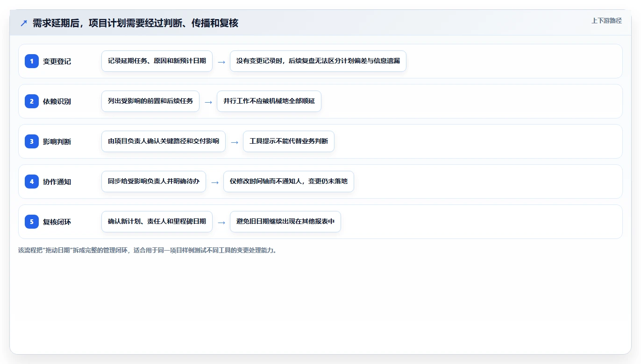The image size is (641, 364).
Task: Click the box 没有变更记录时,后续复盘无法区分计划偏差与信息遗漏
Action: pyautogui.click(x=318, y=61)
